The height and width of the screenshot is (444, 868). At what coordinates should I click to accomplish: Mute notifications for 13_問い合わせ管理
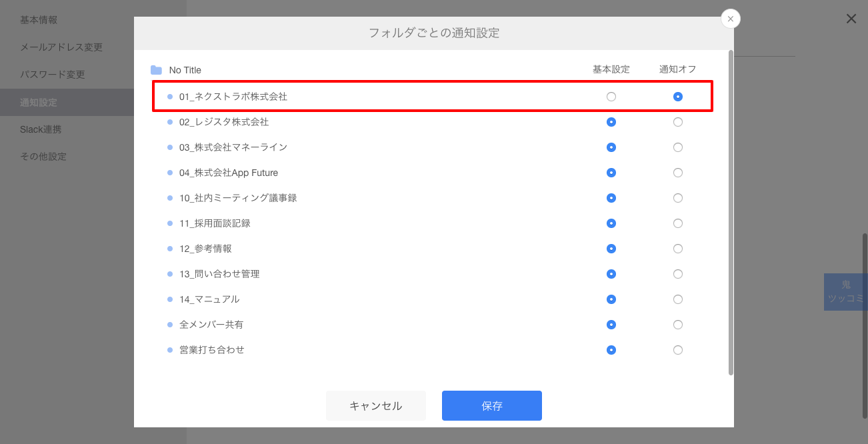click(678, 274)
